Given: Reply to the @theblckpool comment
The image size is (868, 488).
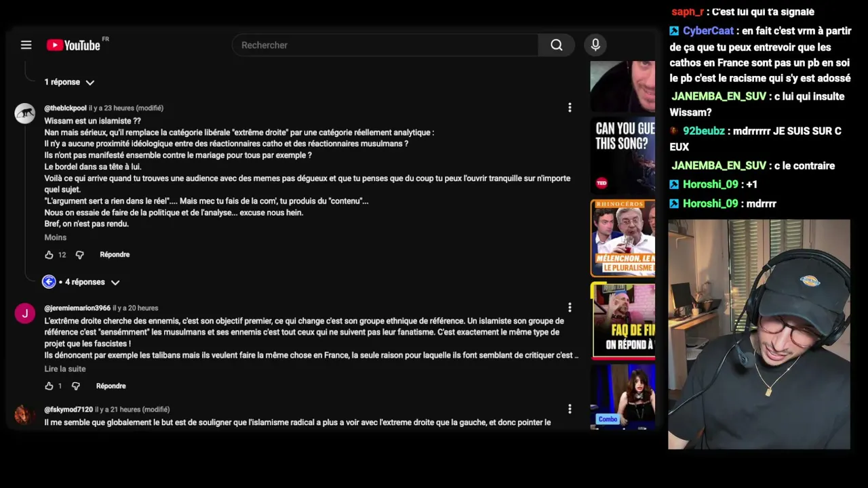Looking at the screenshot, I should tap(115, 255).
